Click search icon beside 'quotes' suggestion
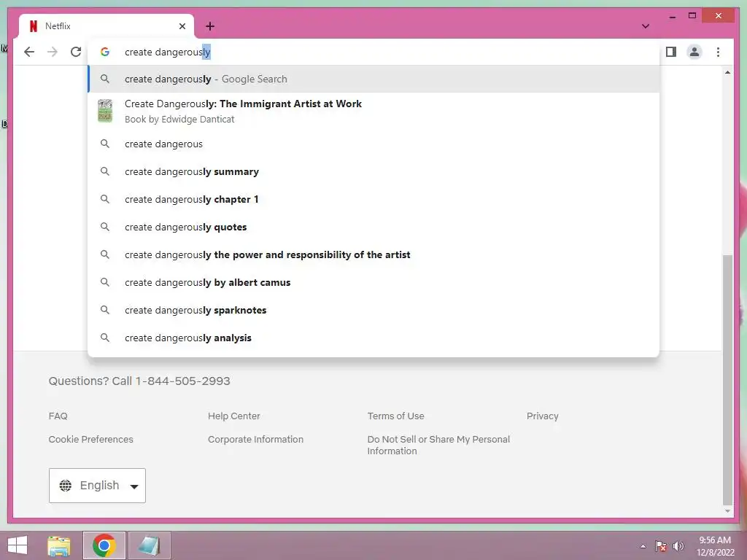Screen dimensions: 747x560 click(x=105, y=227)
